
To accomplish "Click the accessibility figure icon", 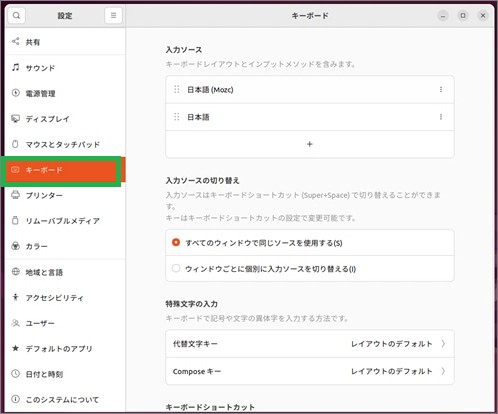I will tap(15, 297).
